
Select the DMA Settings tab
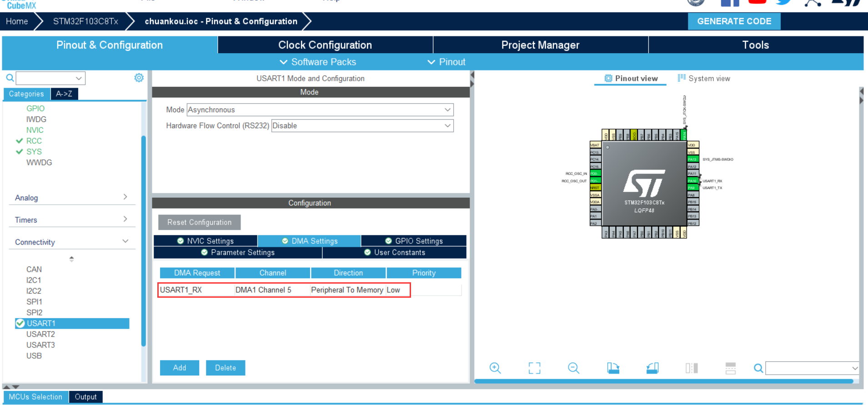(x=309, y=241)
